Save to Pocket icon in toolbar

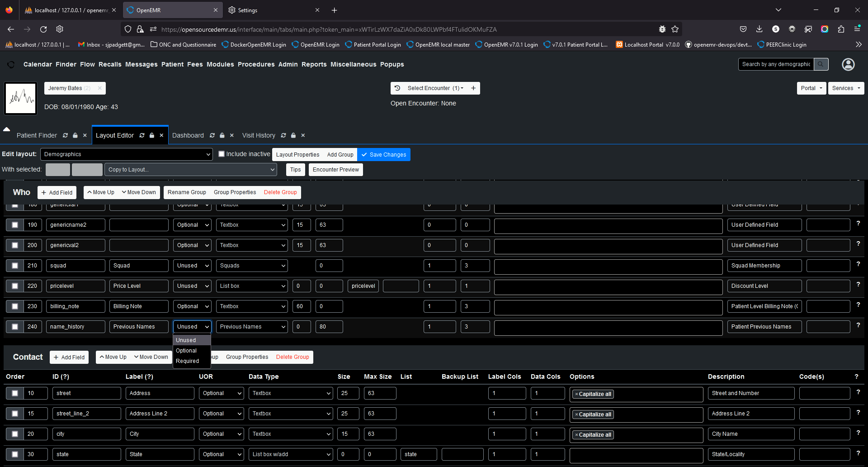743,29
